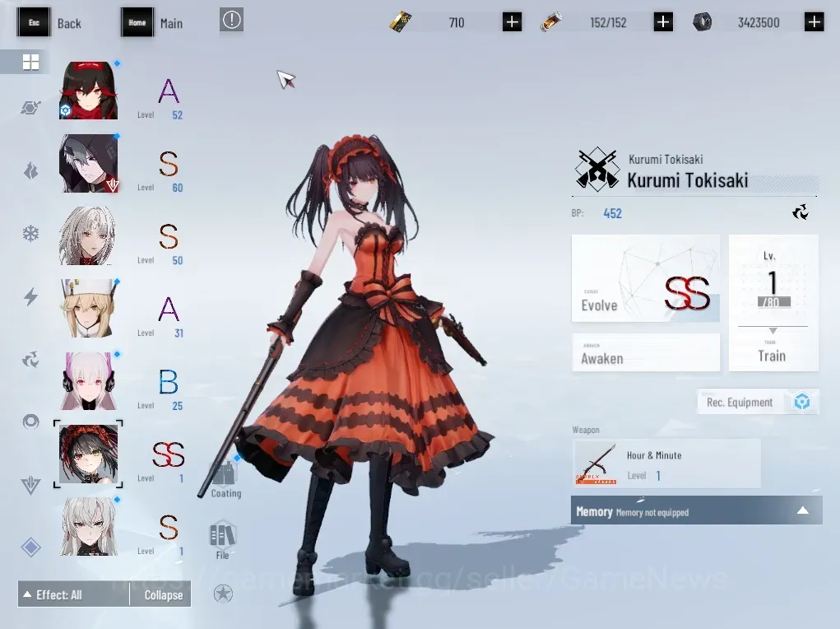Filter characters by lightning element icon

click(x=30, y=296)
